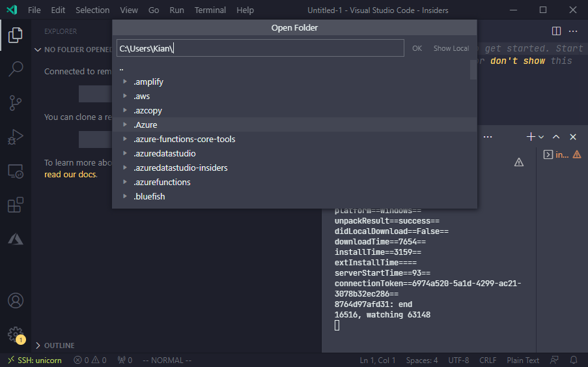
Task: Expand the .Azure folder
Action: pos(125,125)
